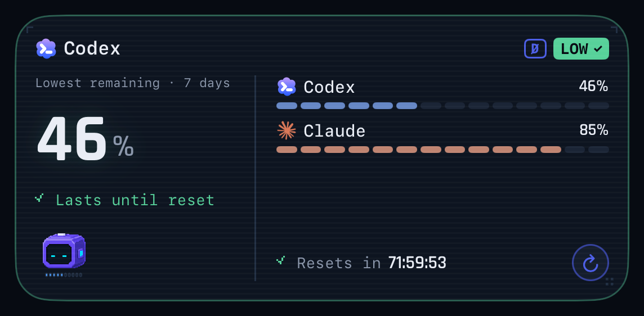The image size is (644, 316).
Task: Click the 85% value on the Claude row
Action: [593, 130]
